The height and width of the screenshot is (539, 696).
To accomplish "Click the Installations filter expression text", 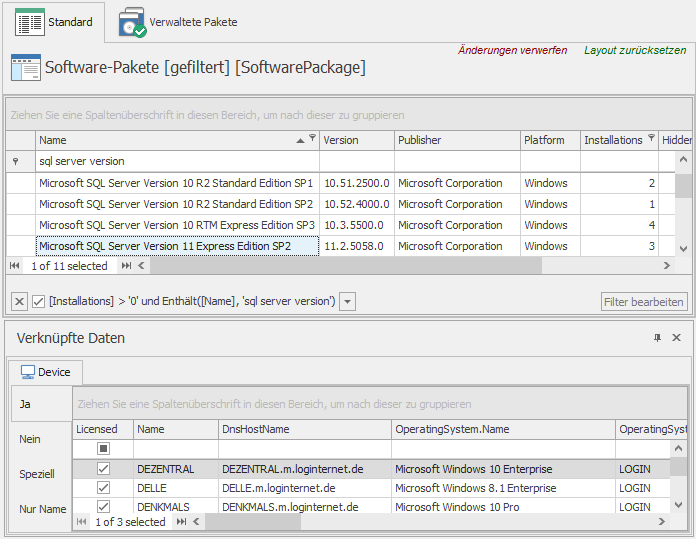I will 192,301.
